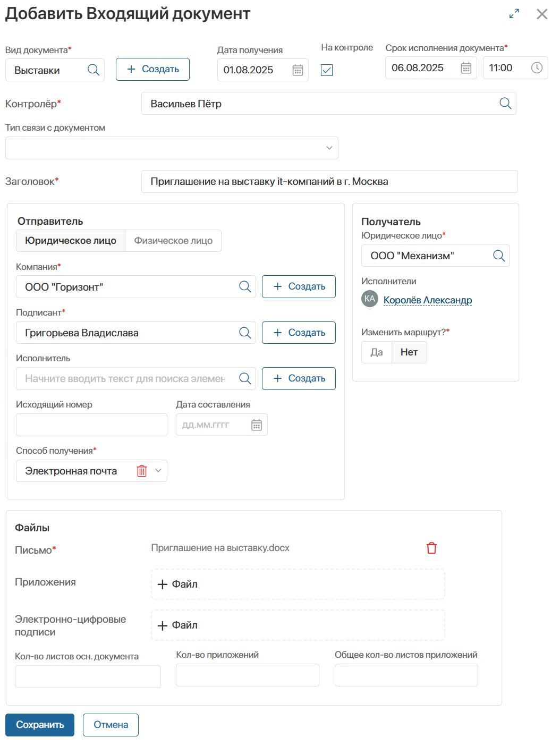Remove Приглашение на выставку.docx with trash icon
560x746 pixels.
point(431,547)
